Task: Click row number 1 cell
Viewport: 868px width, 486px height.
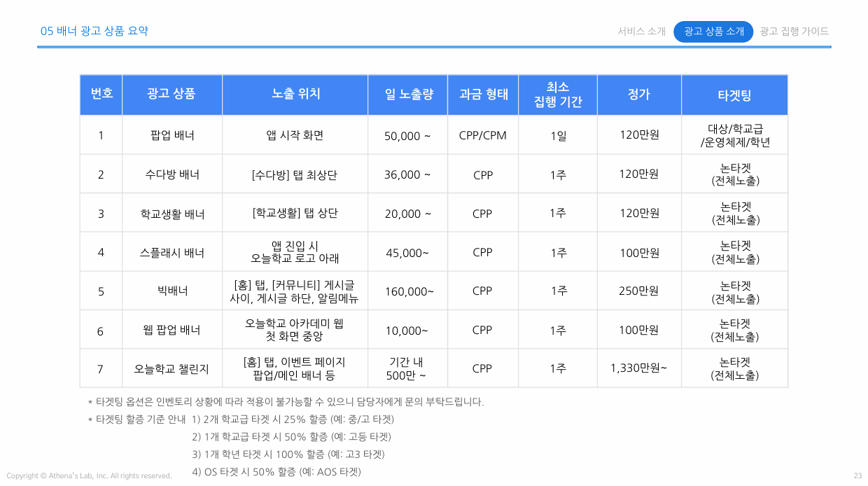Action: [101, 135]
